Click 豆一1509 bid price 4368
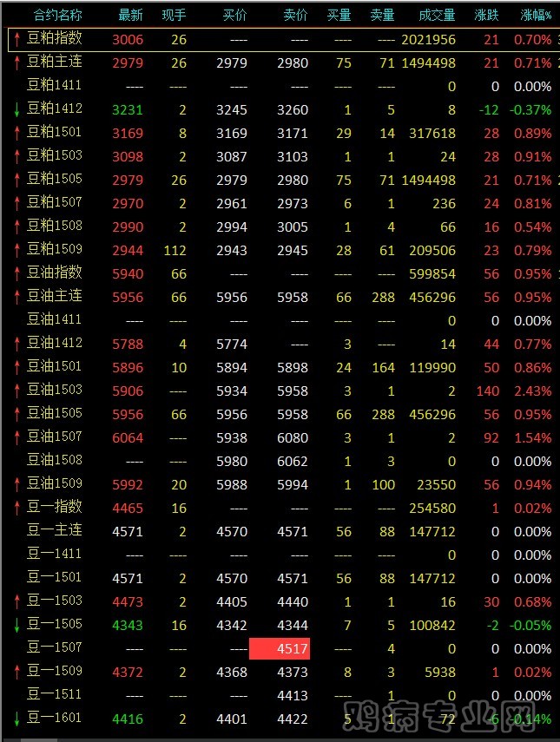Viewport: 560px width, 742px height. click(x=232, y=672)
